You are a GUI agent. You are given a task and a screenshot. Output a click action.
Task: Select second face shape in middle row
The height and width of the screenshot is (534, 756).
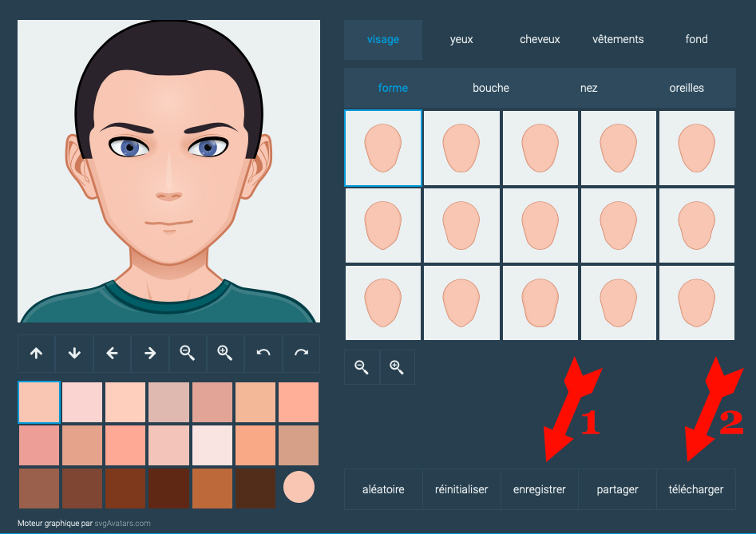click(x=461, y=226)
